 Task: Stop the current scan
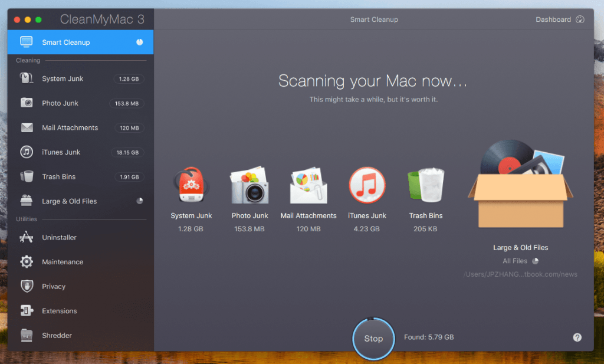coord(373,339)
